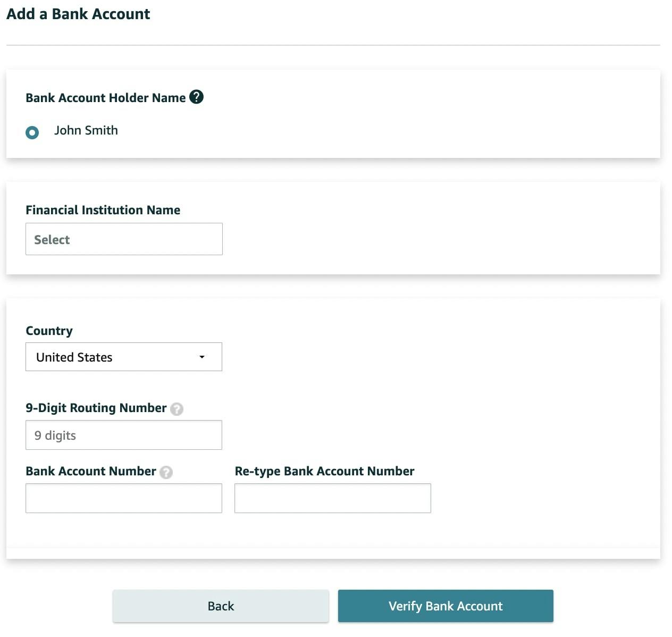Screen dimensions: 672x637
Task: Click the Re-type Bank Account Number label
Action: coord(324,471)
